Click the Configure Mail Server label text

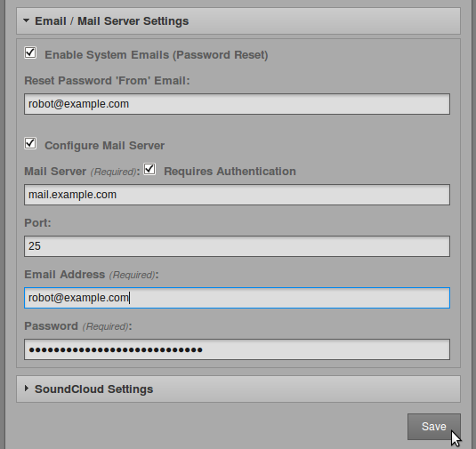click(x=104, y=146)
